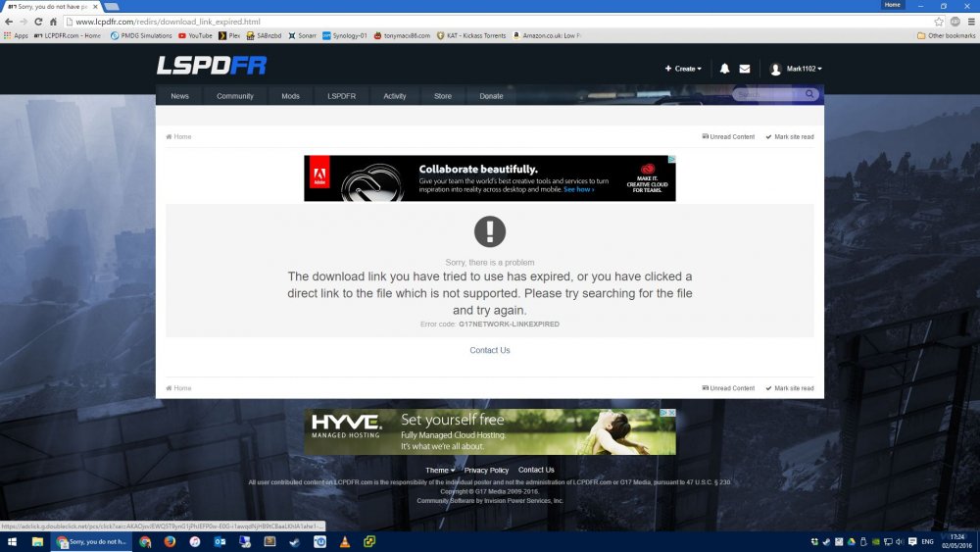980x552 pixels.
Task: Open a new browser tab
Action: [x=112, y=6]
